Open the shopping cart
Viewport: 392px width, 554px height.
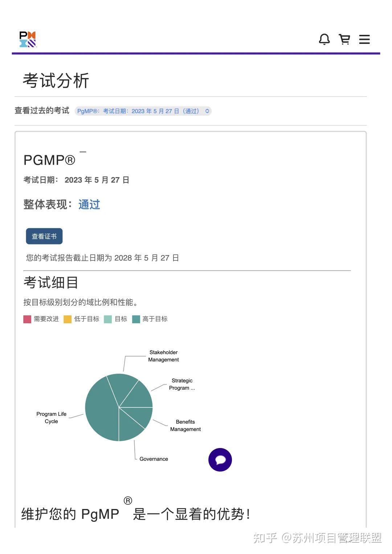point(345,39)
